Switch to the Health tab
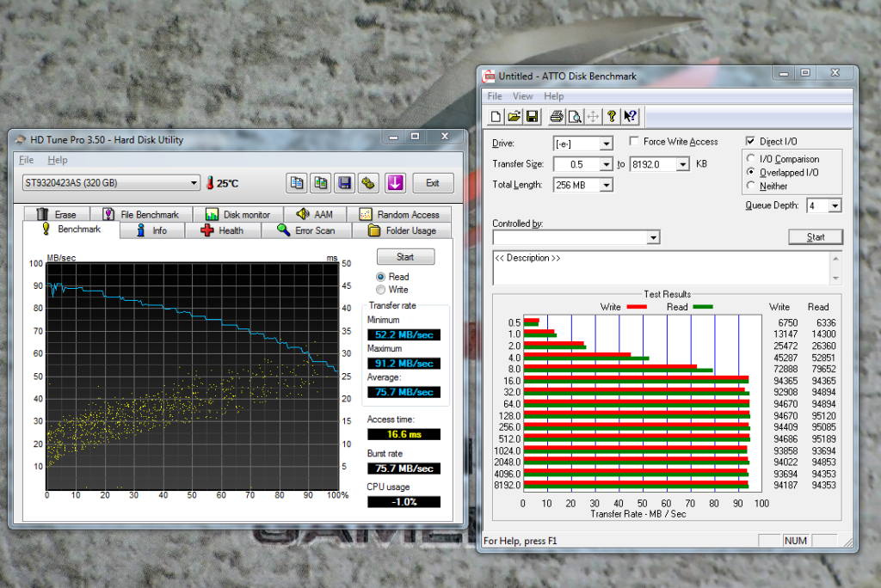881x588 pixels. pyautogui.click(x=222, y=230)
